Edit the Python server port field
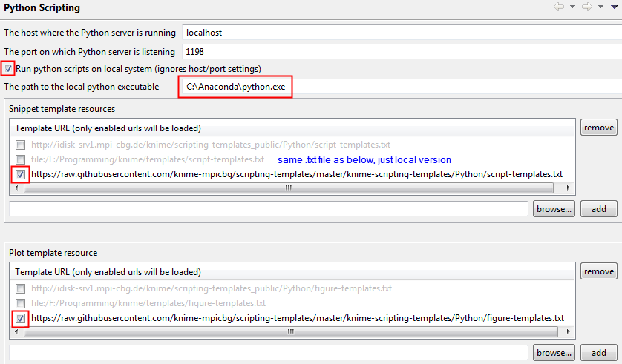 pos(402,51)
